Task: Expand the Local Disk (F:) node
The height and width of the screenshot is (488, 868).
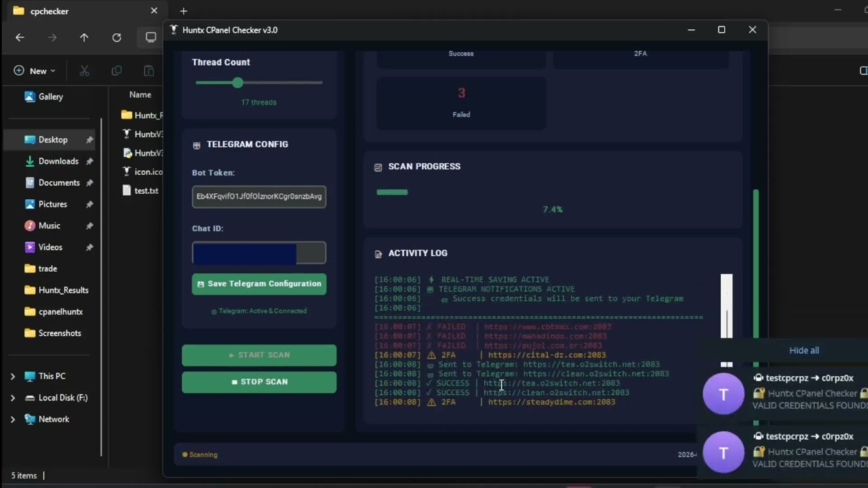Action: click(x=13, y=398)
